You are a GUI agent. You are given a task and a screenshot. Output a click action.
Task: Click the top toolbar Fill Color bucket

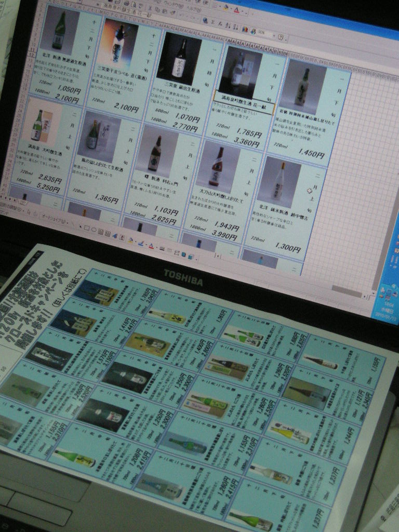tap(225, 7)
